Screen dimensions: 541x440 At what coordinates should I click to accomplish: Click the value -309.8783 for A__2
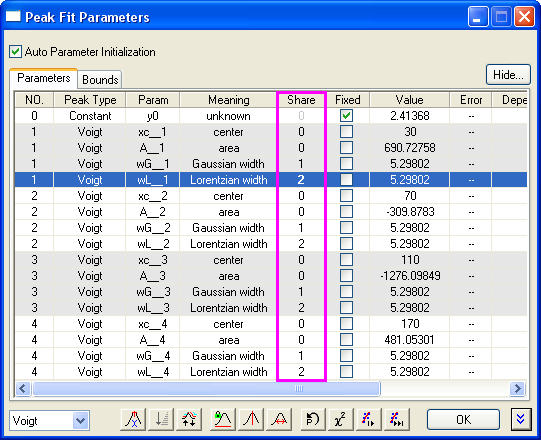(410, 212)
